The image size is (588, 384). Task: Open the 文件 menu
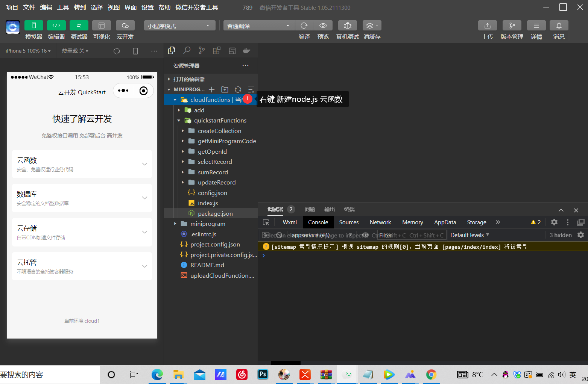(x=29, y=8)
